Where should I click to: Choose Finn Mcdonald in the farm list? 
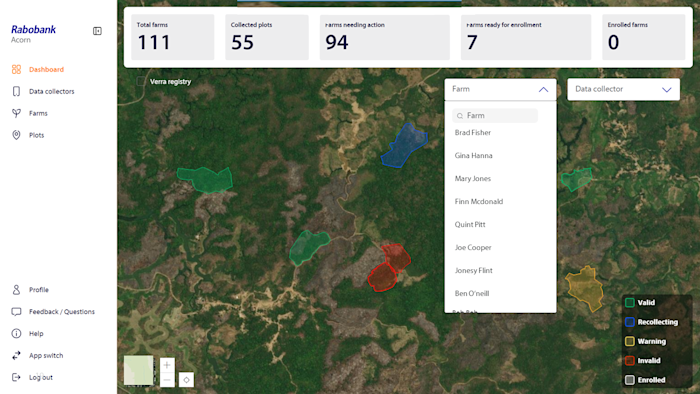tap(479, 202)
